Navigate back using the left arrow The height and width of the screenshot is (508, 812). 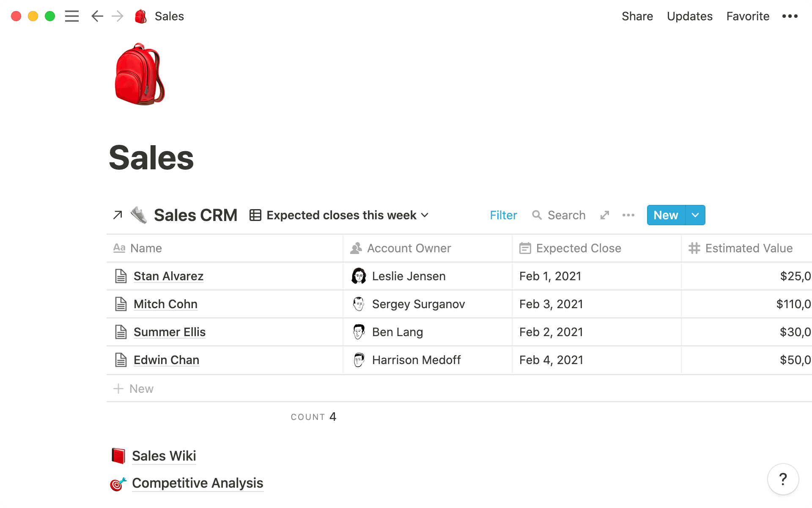(x=97, y=16)
